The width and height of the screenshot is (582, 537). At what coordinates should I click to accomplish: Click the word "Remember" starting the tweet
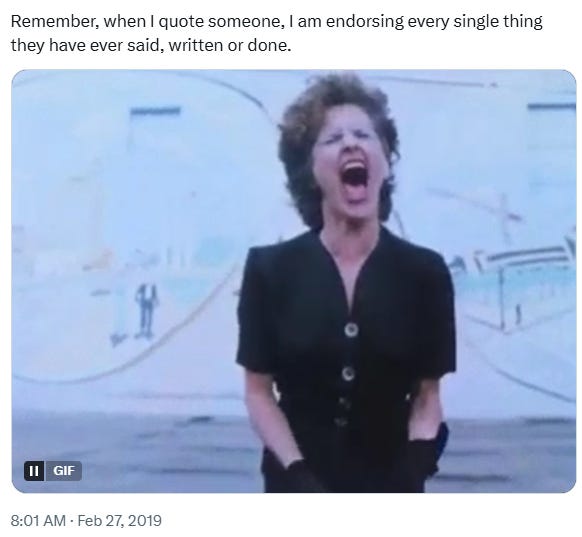coord(55,21)
